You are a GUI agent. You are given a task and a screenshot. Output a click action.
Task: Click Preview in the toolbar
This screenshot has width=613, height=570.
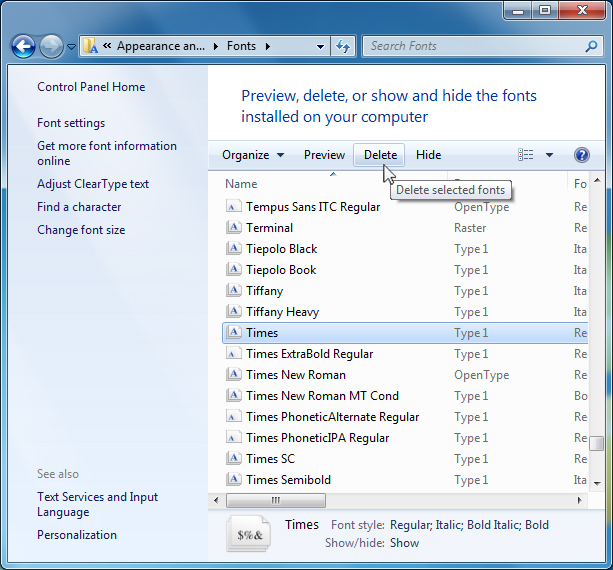pyautogui.click(x=324, y=155)
